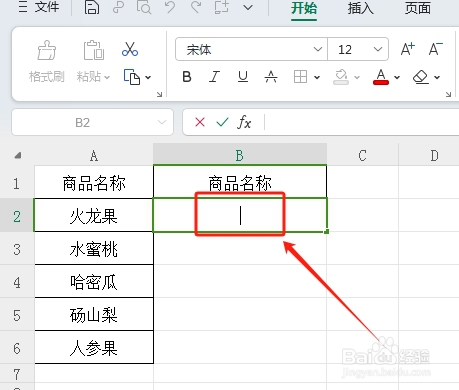Open the 粘贴 dropdown arrow
Viewport: 459px width, 390px height.
tap(107, 77)
